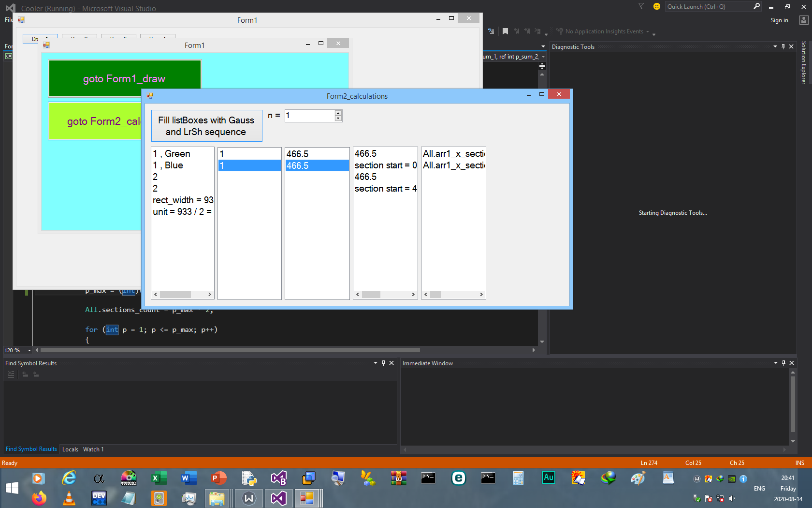The width and height of the screenshot is (812, 508).
Task: Switch to Find Symbol Results bottom tab
Action: [31, 449]
